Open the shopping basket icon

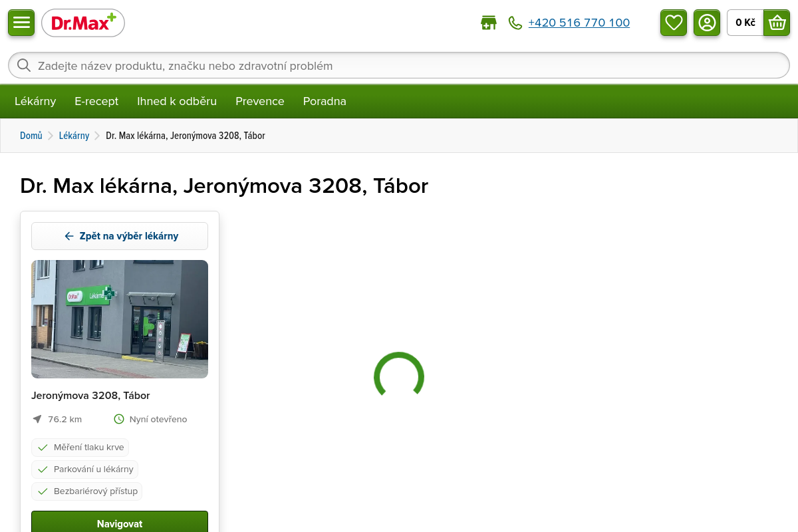(777, 23)
